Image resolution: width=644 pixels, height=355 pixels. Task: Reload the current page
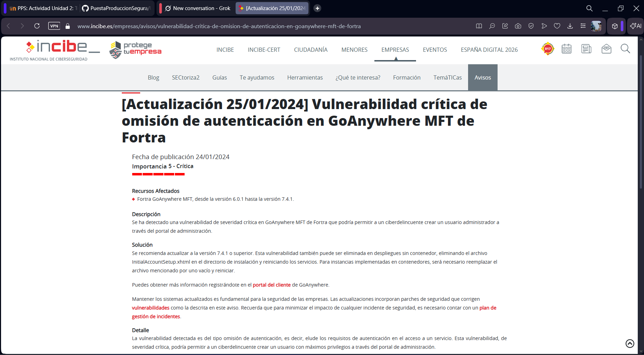pos(37,26)
